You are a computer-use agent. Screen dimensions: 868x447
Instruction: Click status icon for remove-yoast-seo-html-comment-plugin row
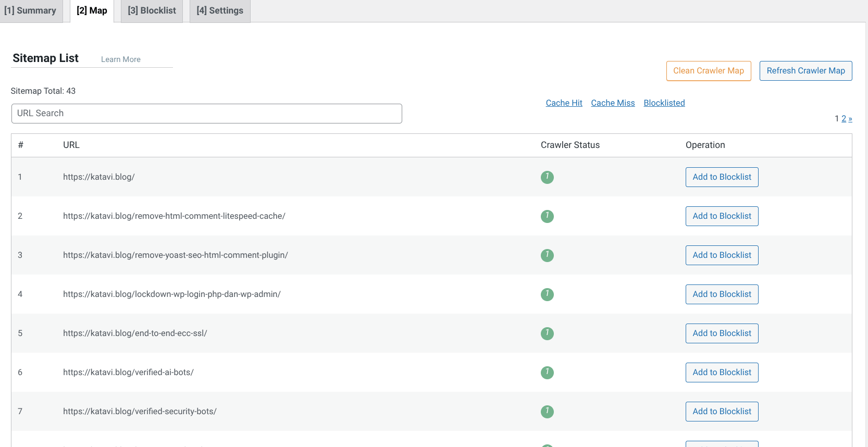click(547, 255)
